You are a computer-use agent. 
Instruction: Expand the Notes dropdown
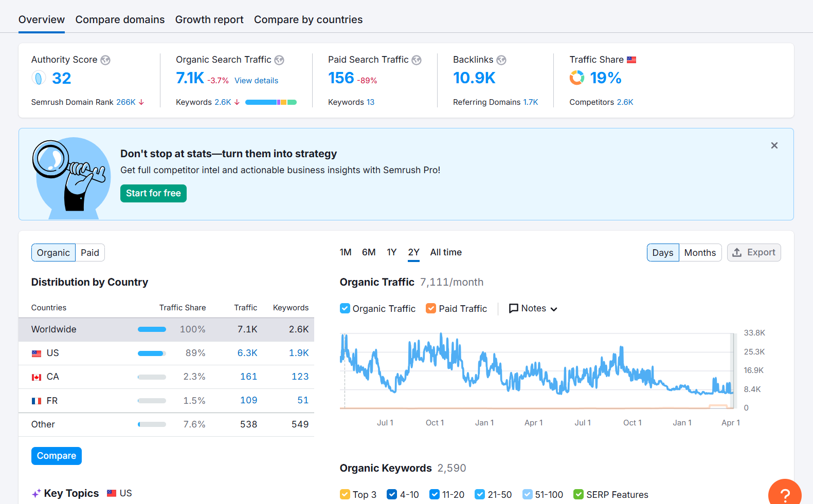[533, 308]
